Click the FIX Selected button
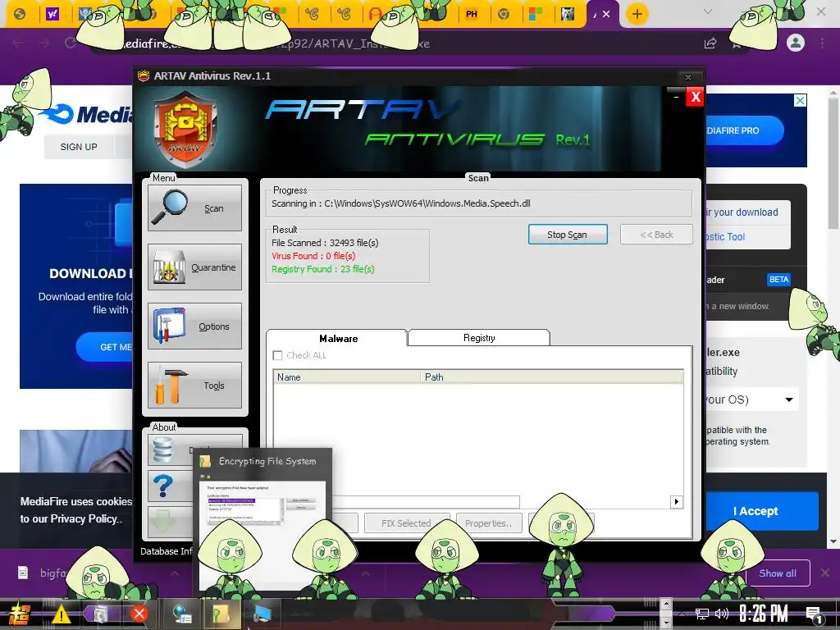840x630 pixels. click(x=406, y=523)
